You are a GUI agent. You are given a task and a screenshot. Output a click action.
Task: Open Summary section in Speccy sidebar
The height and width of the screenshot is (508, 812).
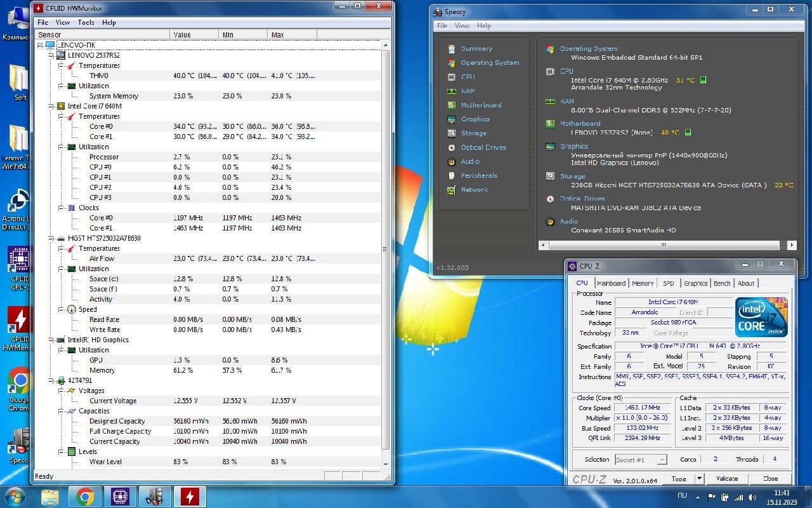pos(476,49)
